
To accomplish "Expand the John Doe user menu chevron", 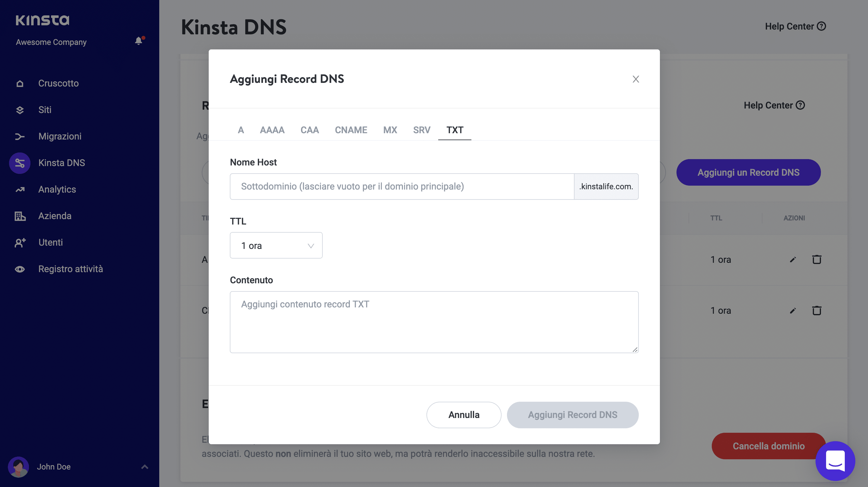I will (x=144, y=467).
